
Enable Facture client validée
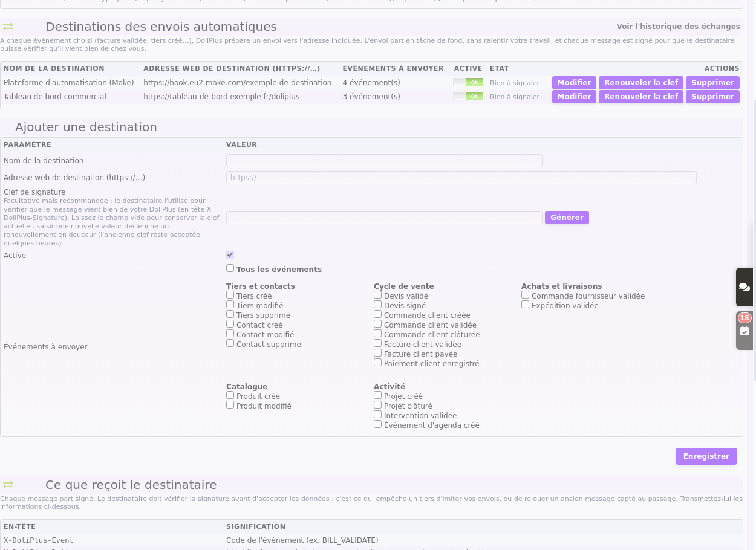coord(377,343)
